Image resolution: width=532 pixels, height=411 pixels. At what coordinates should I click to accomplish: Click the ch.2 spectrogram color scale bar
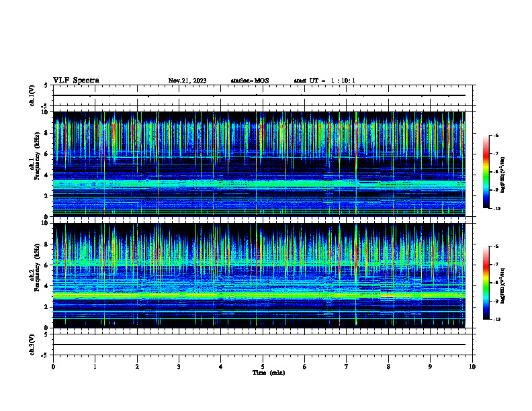tap(486, 283)
